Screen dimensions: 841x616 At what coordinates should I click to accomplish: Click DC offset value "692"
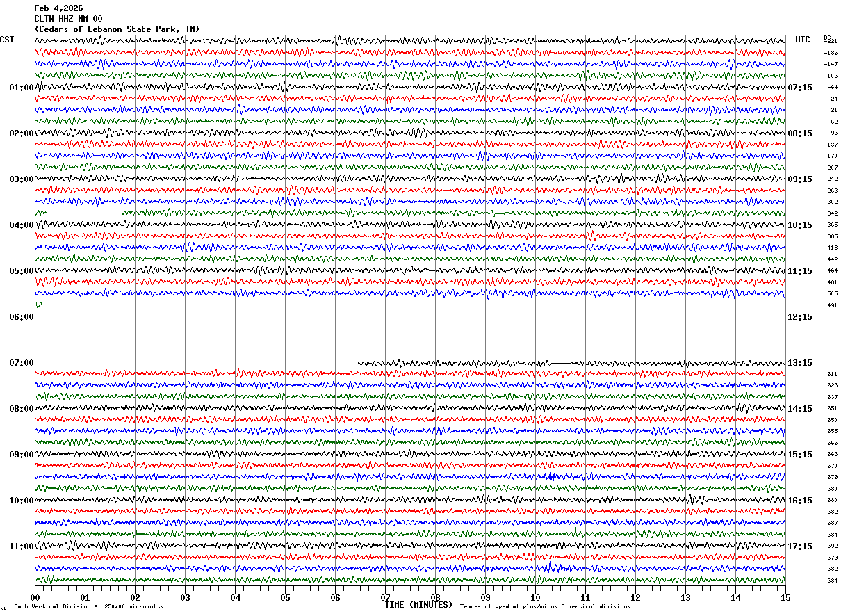(x=833, y=546)
